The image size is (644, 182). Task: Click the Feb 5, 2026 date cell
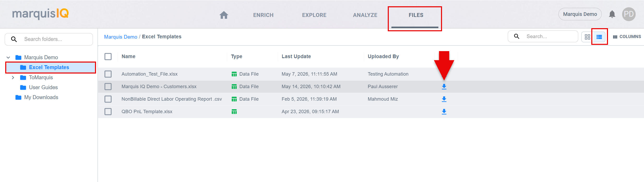(x=309, y=99)
